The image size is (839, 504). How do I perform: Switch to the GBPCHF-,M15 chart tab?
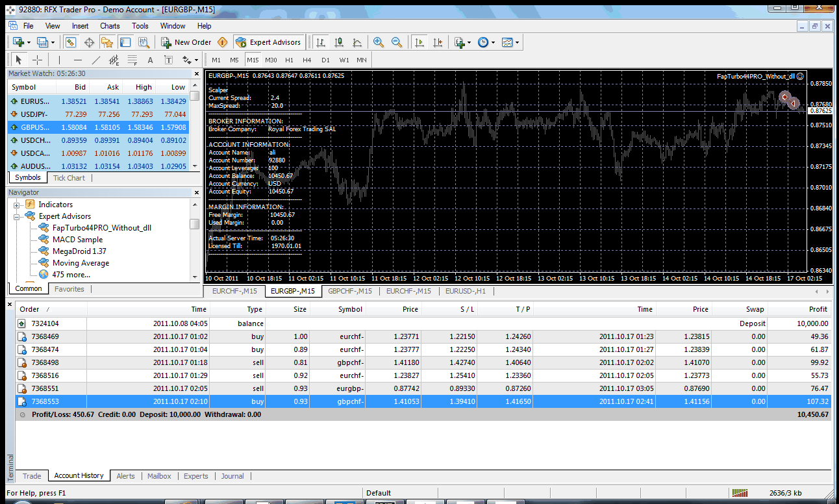pyautogui.click(x=351, y=291)
